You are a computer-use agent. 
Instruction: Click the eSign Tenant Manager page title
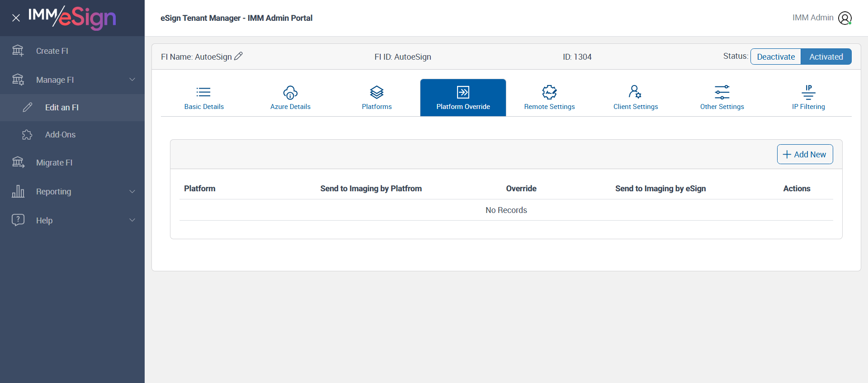[x=236, y=18]
